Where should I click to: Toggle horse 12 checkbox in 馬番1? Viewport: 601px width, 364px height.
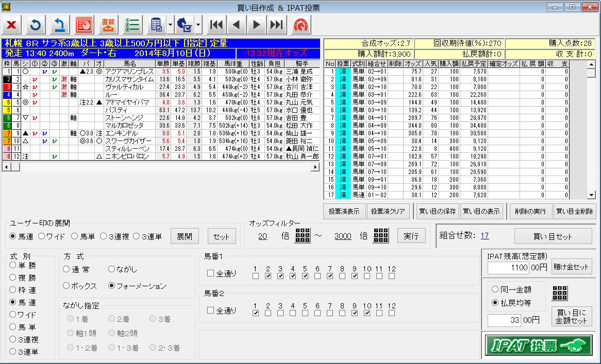pyautogui.click(x=391, y=276)
